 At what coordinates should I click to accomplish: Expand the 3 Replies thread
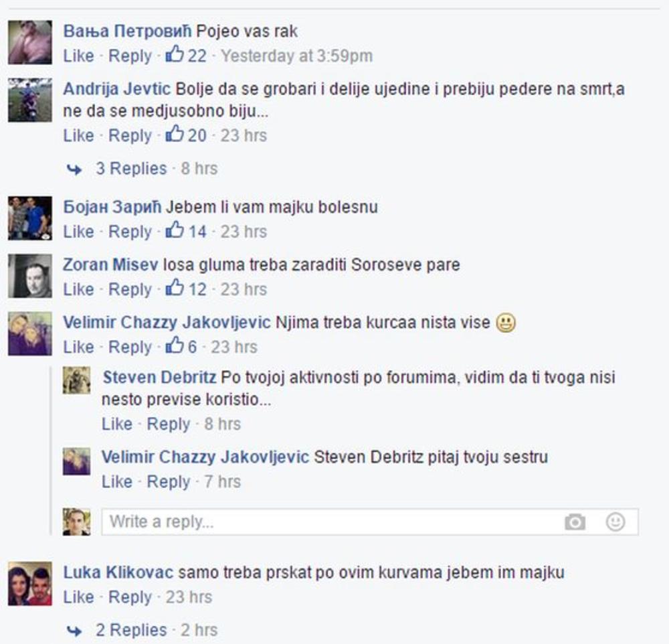click(x=131, y=168)
